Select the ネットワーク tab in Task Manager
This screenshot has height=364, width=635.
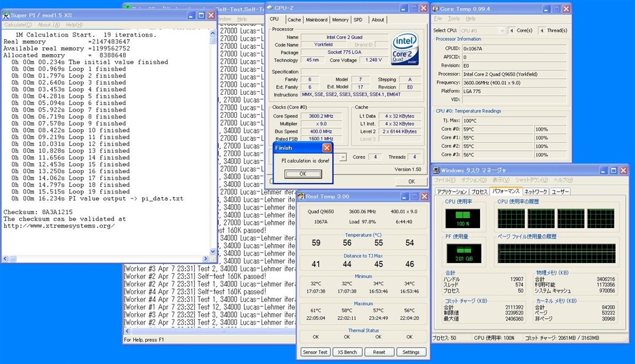point(536,192)
